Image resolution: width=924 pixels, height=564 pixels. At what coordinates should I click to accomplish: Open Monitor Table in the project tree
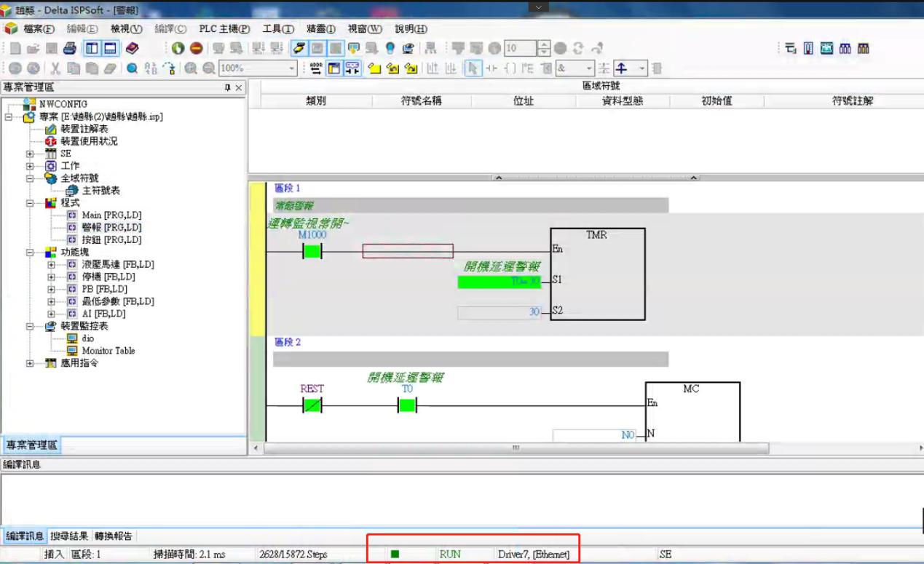point(108,351)
